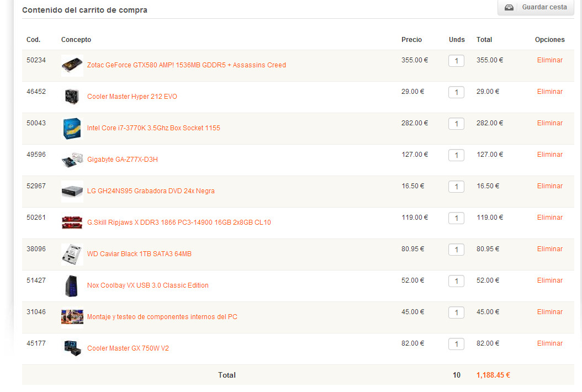The width and height of the screenshot is (582, 392).
Task: Remove Montaje y testeo with Eliminar
Action: click(550, 312)
